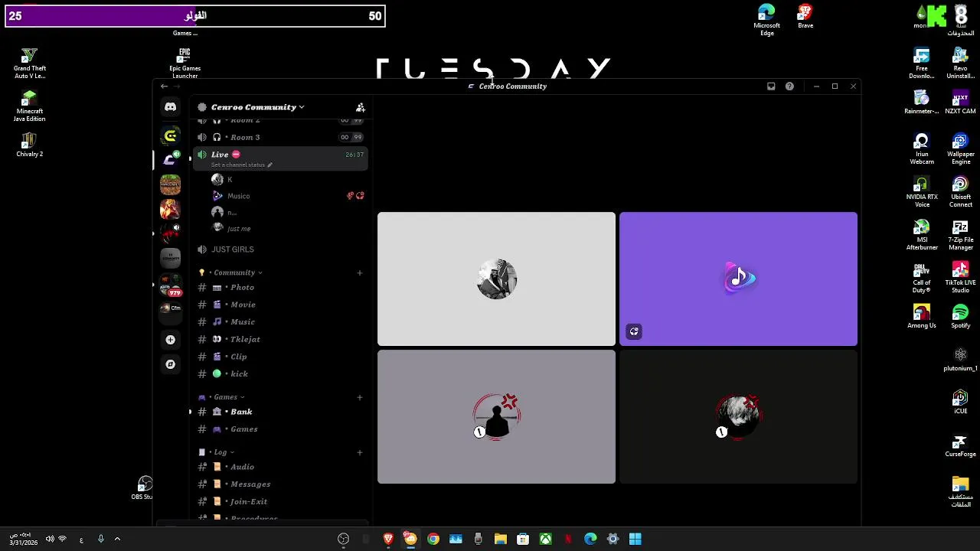The image size is (980, 551).
Task: Open Discover servers compass icon
Action: coord(170,364)
